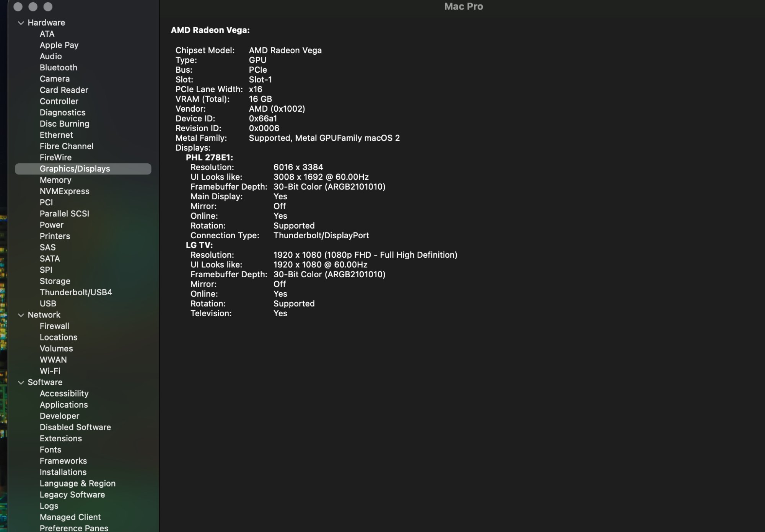Collapse the Software section chevron
The height and width of the screenshot is (532, 765).
(21, 382)
